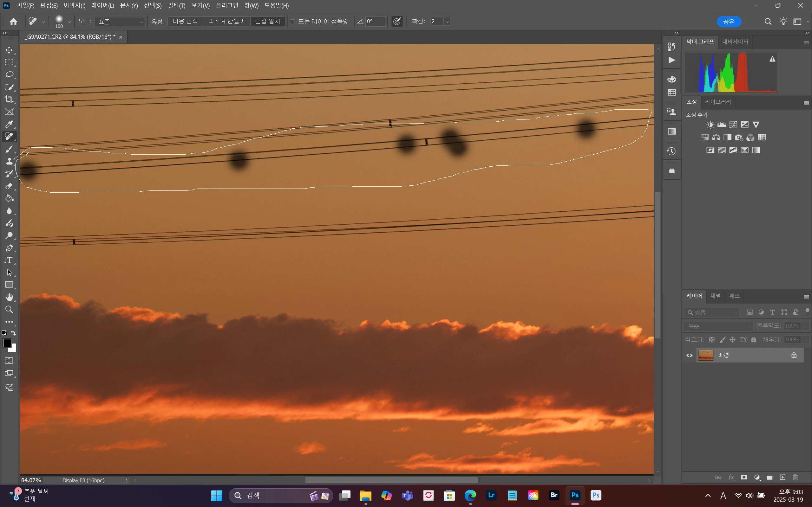Switch to the 채널 tab

[715, 296]
